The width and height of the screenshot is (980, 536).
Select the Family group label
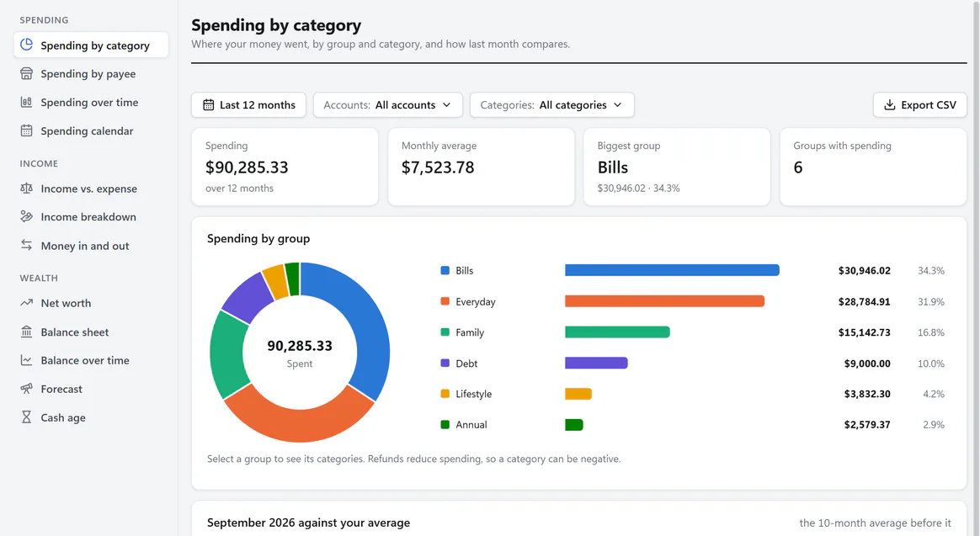(470, 332)
